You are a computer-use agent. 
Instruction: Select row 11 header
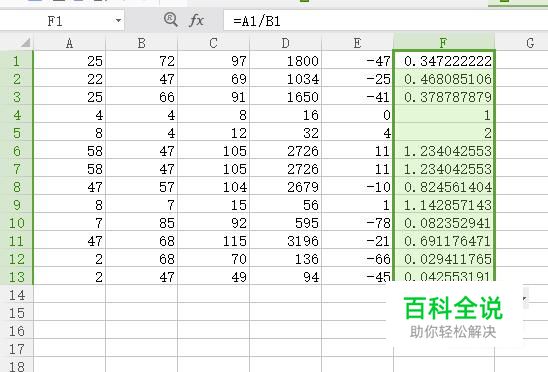pyautogui.click(x=16, y=241)
